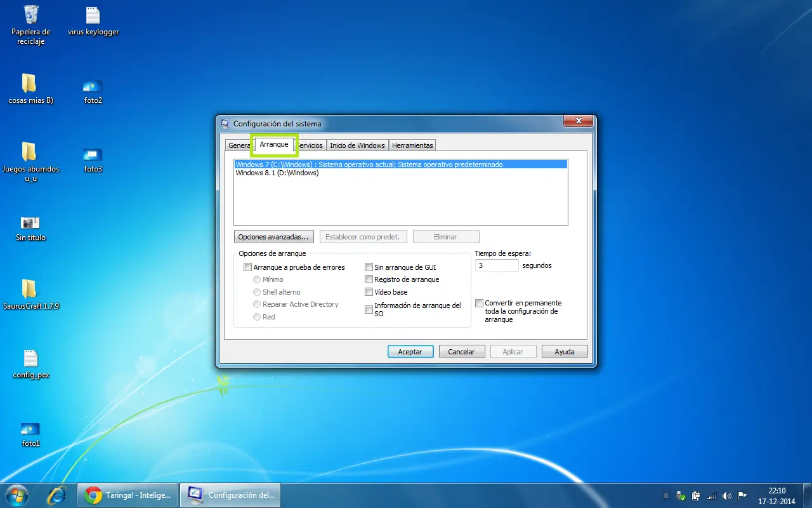Tick the Registro de arranque checkbox
The image size is (812, 508).
(369, 279)
